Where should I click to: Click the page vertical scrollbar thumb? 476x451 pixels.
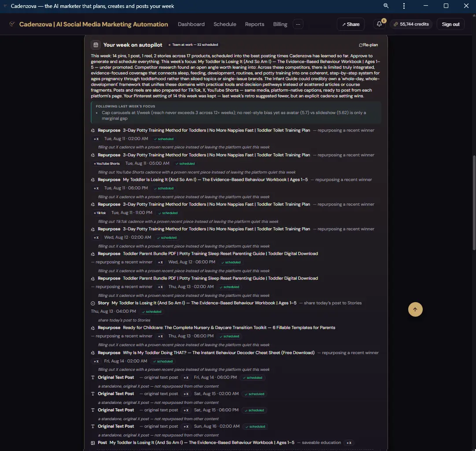473,203
